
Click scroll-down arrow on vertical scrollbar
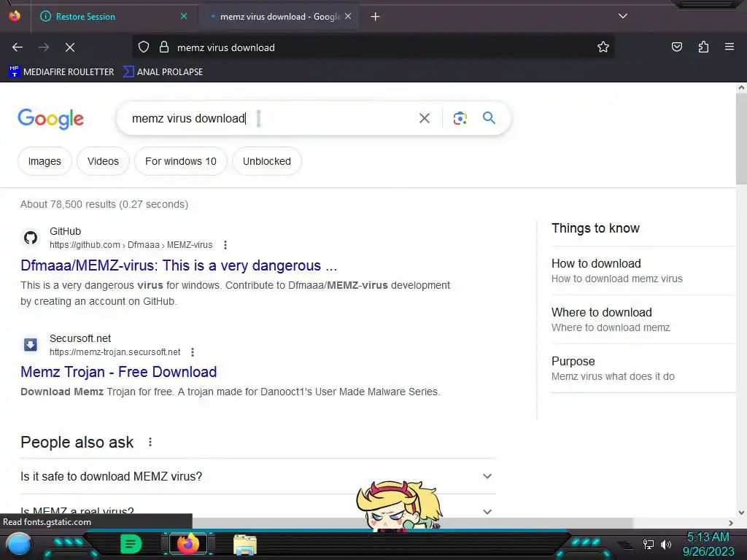point(741,513)
